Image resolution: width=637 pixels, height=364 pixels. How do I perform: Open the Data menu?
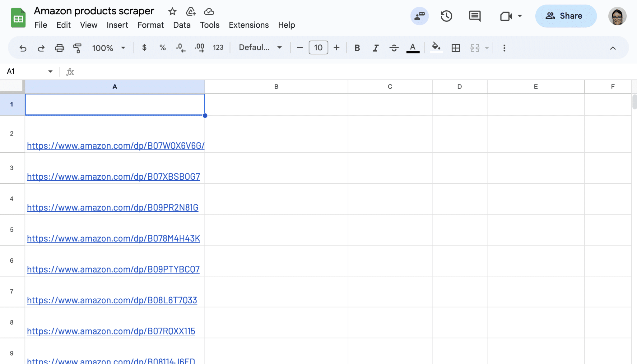point(182,25)
